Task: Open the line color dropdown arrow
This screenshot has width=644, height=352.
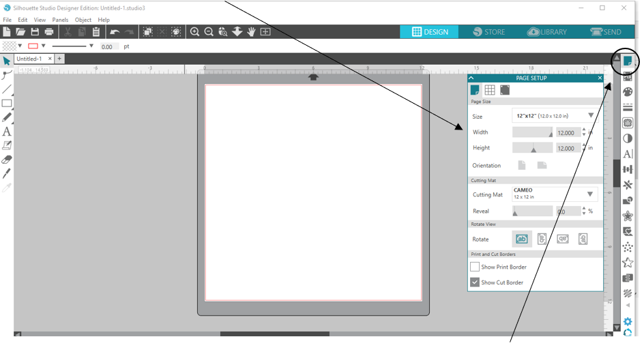Action: pos(43,46)
